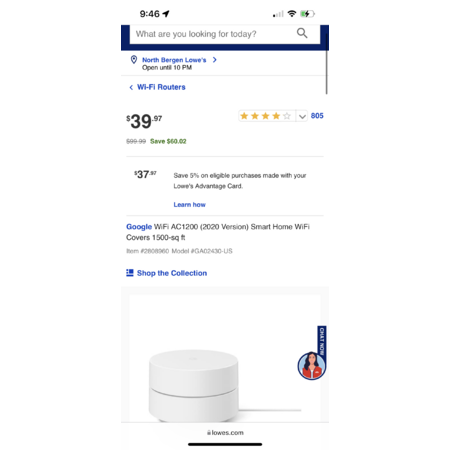The width and height of the screenshot is (450, 450).
Task: Tap the location arrow beside the time
Action: coord(166,14)
